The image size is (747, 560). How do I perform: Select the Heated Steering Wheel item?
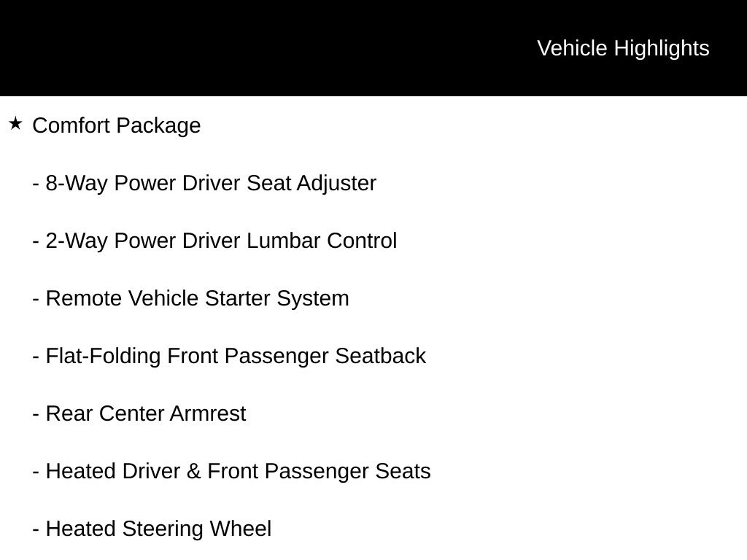tap(152, 529)
